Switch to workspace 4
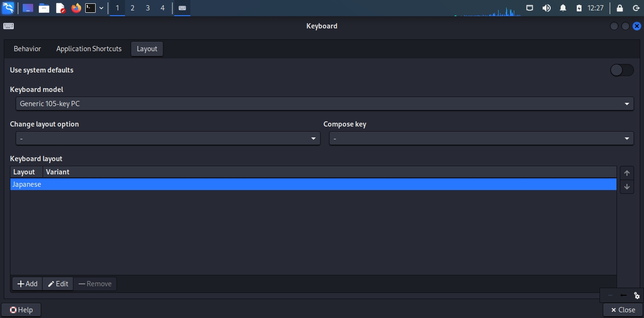This screenshot has width=644, height=318. point(162,8)
